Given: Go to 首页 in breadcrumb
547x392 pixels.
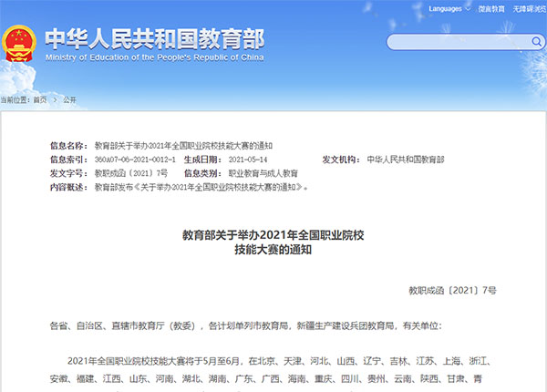Looking at the screenshot, I should (40, 100).
